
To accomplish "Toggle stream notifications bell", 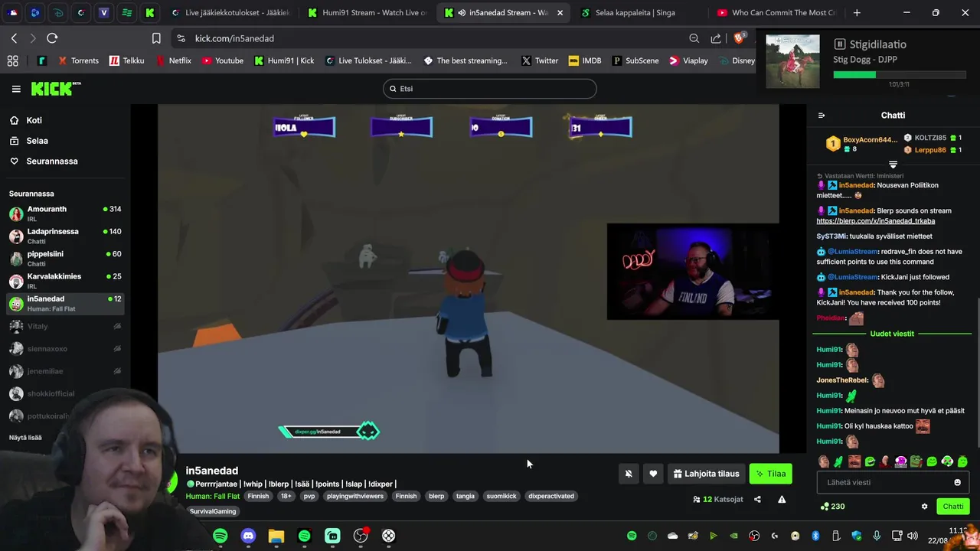I will pyautogui.click(x=629, y=474).
